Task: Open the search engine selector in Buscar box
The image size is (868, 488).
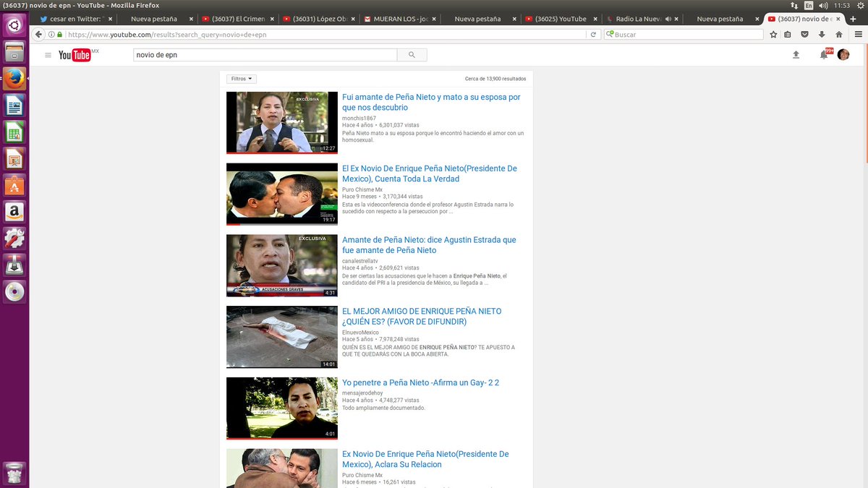Action: tap(610, 34)
